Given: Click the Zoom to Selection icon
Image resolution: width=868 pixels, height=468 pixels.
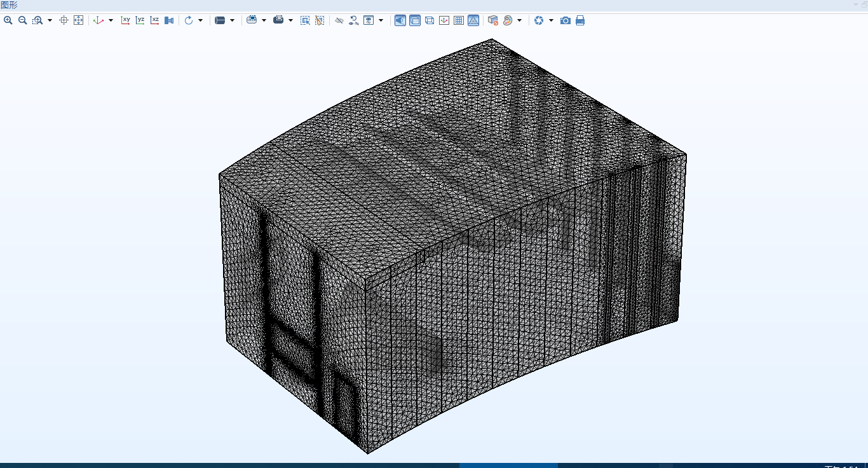Looking at the screenshot, I should click(x=64, y=20).
